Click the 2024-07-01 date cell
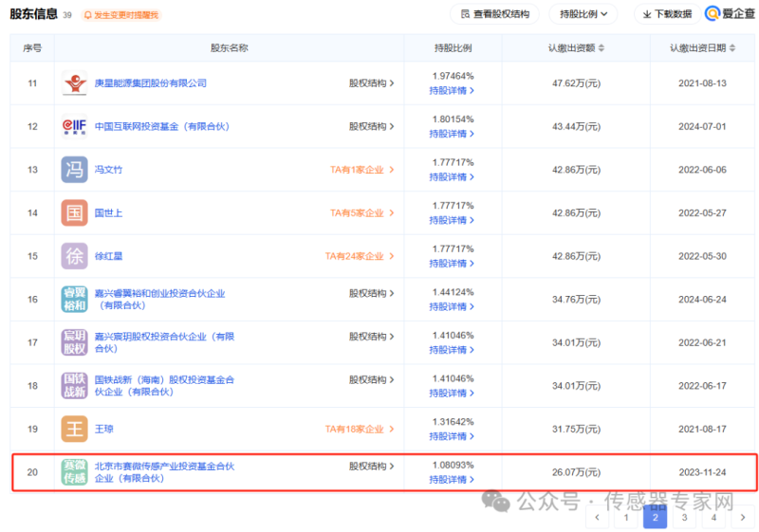 (x=702, y=126)
